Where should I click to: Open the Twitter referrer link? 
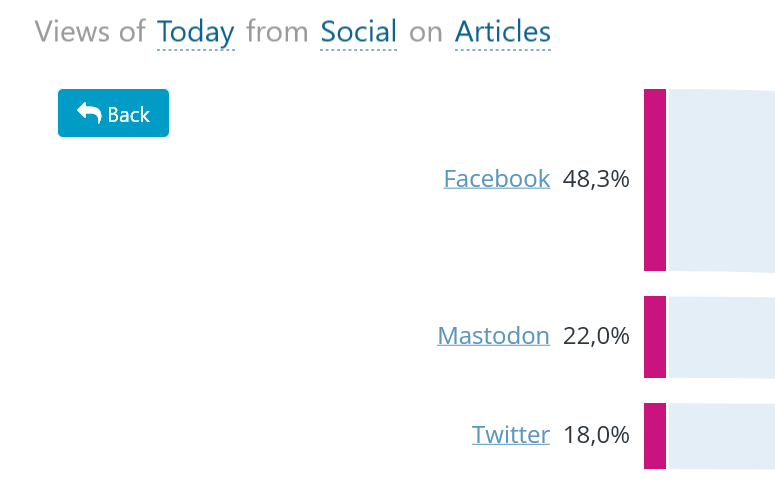(510, 435)
